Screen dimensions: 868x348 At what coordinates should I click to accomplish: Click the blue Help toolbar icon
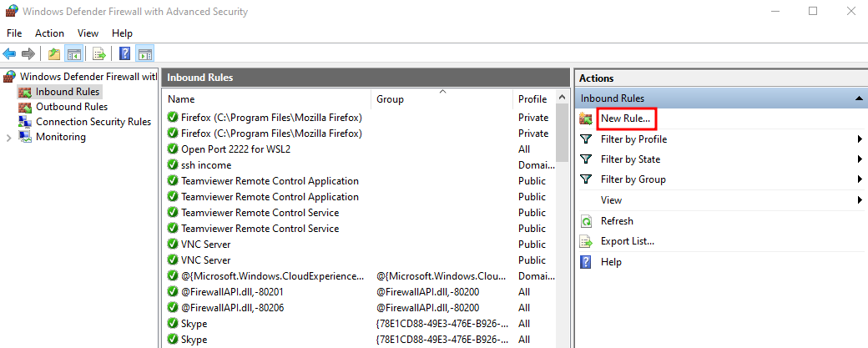point(124,53)
